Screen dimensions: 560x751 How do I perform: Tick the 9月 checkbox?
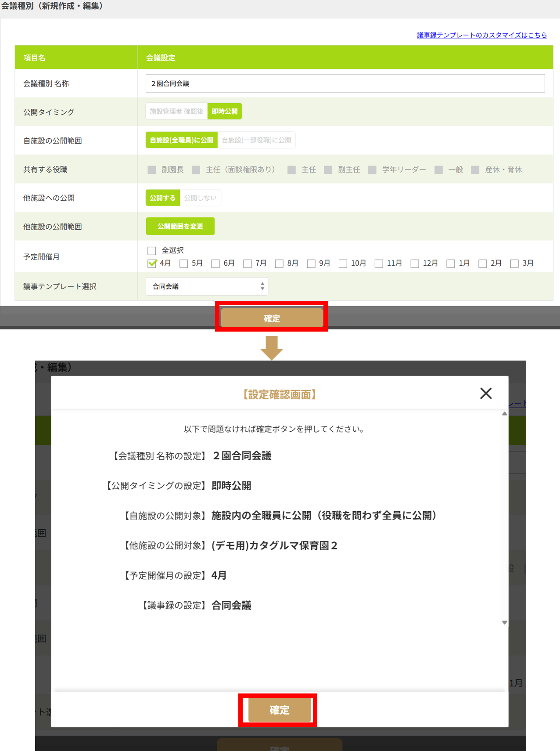click(x=311, y=264)
